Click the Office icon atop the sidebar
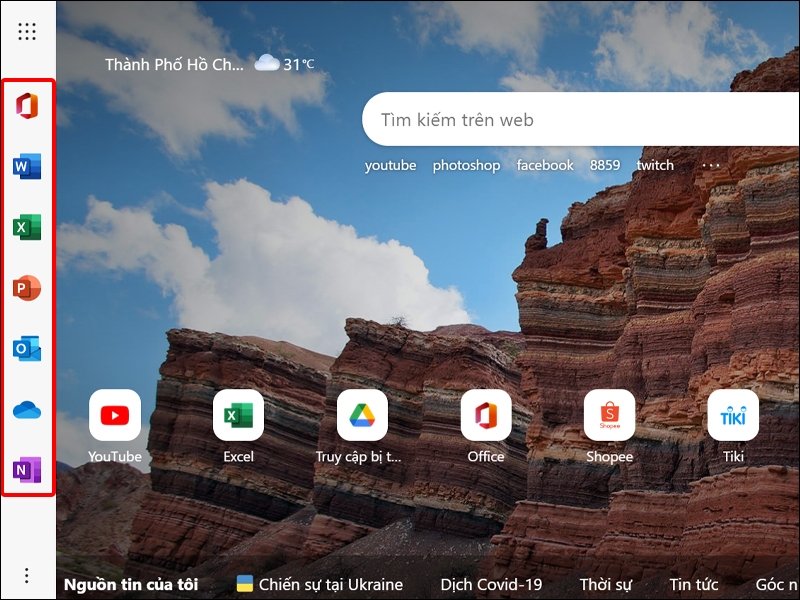This screenshot has width=800, height=600. coord(27,105)
